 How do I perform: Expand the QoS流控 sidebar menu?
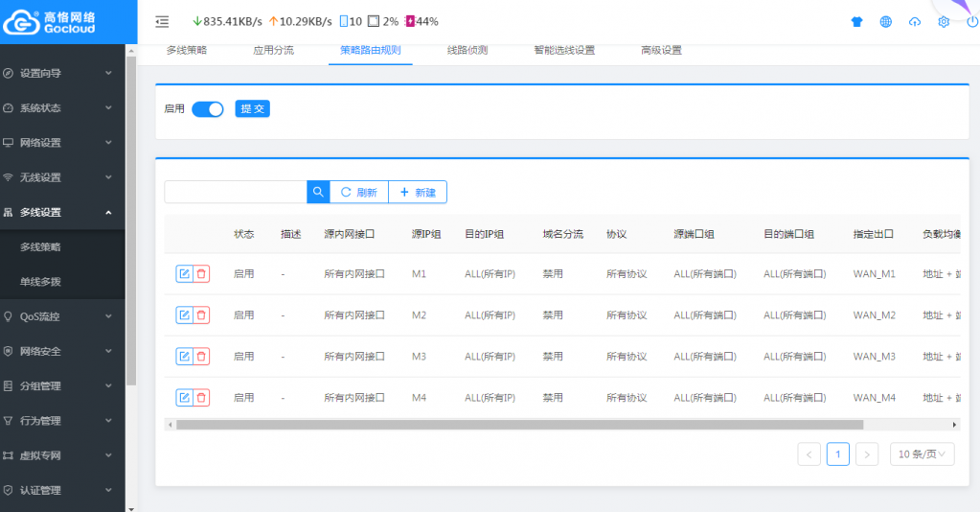(62, 316)
